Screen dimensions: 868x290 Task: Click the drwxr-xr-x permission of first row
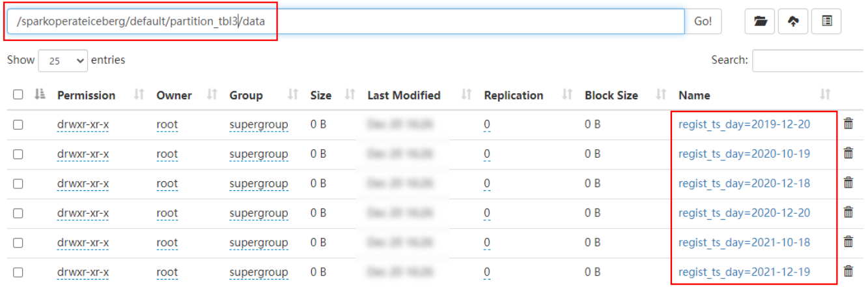click(x=83, y=124)
